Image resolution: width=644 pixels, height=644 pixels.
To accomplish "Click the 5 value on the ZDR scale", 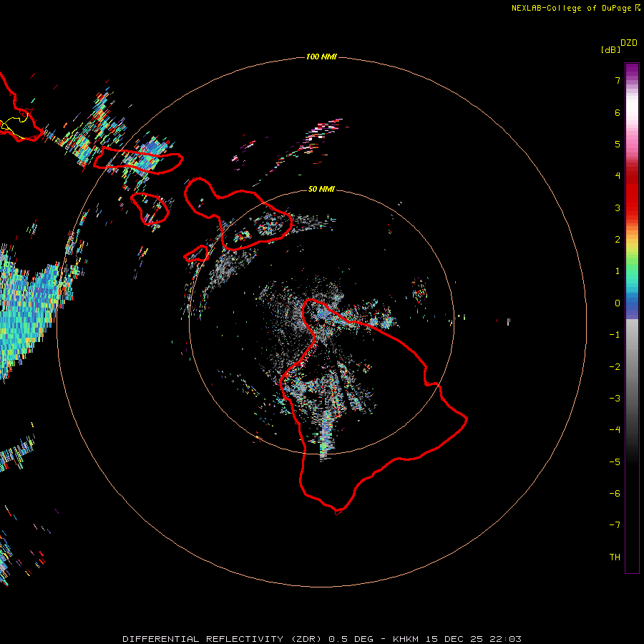I will coord(618,144).
